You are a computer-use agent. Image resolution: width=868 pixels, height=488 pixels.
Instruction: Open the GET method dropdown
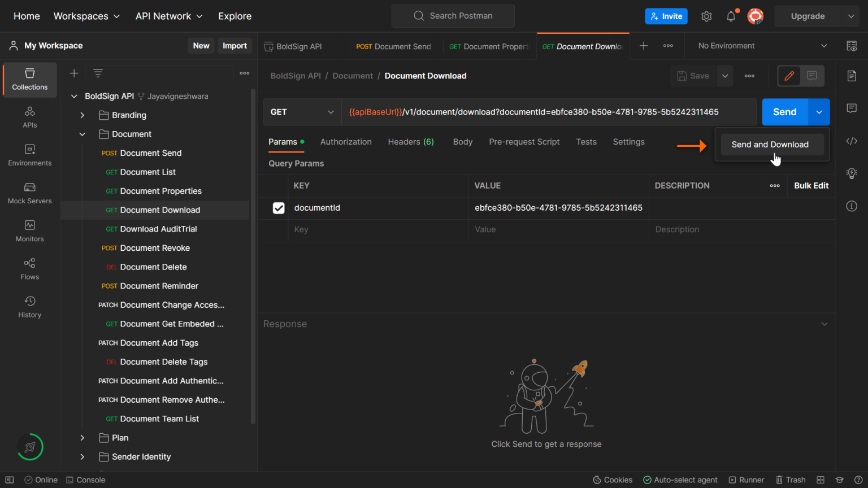point(302,112)
